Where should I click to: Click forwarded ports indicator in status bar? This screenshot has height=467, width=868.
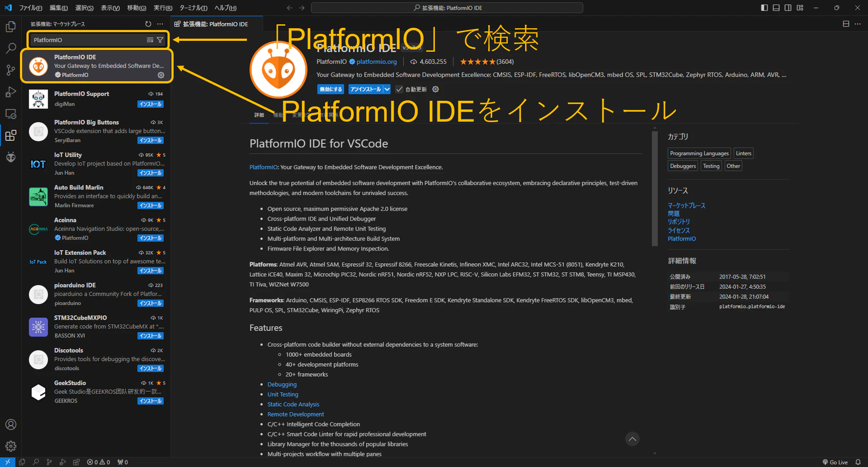point(122,462)
